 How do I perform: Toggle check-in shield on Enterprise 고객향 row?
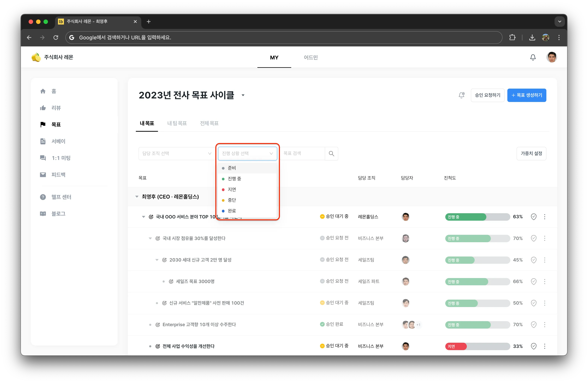tap(534, 325)
